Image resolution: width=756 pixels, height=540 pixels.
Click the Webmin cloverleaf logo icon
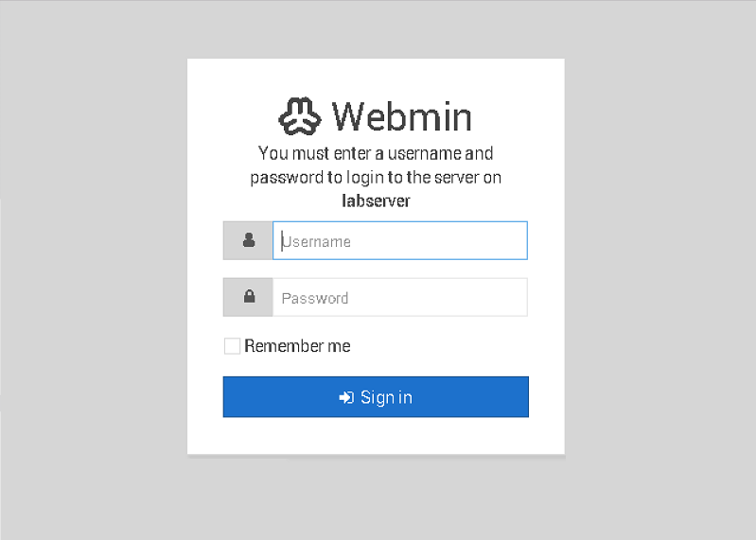pos(299,116)
